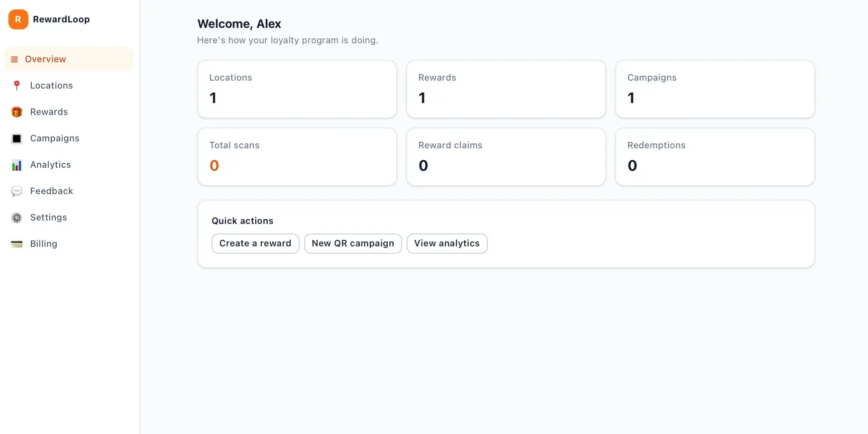Viewport: 868px width, 434px height.
Task: Click the Feedback speech bubble icon
Action: tap(17, 191)
